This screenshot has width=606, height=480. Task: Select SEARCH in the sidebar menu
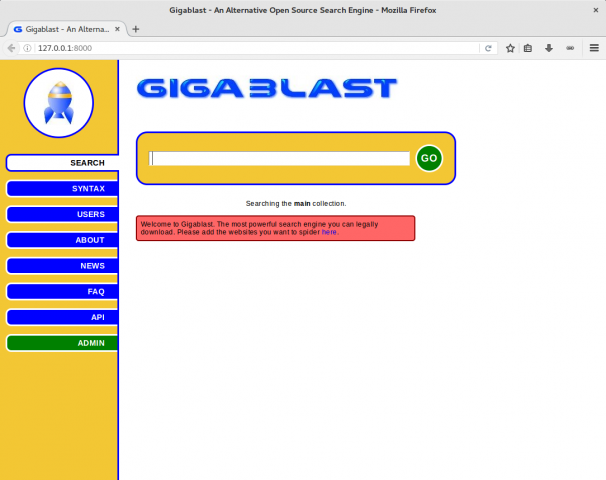pyautogui.click(x=63, y=163)
